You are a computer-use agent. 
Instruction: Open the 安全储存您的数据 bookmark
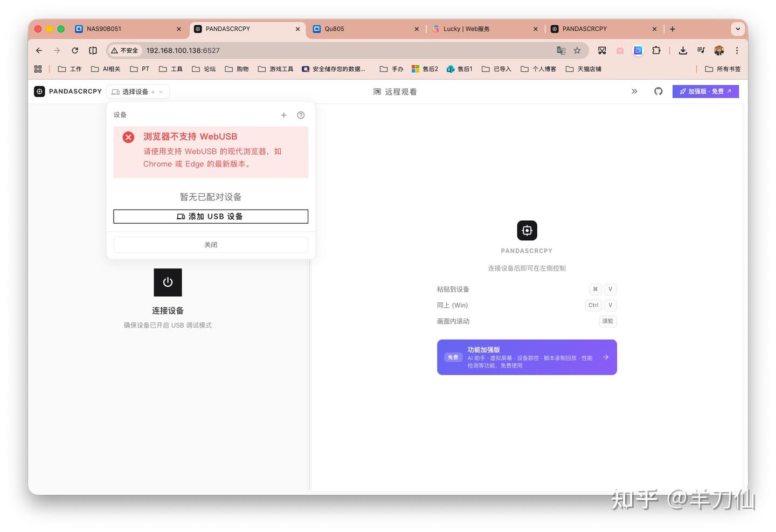click(334, 69)
